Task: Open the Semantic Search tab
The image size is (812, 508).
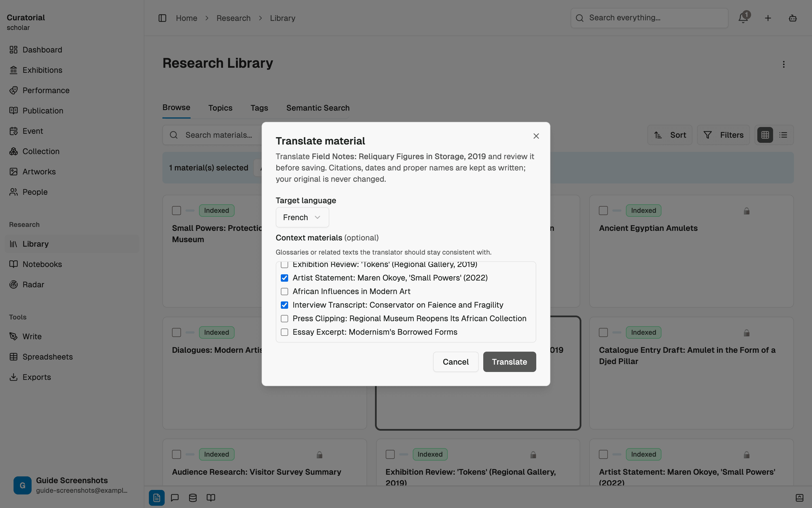Action: click(318, 108)
